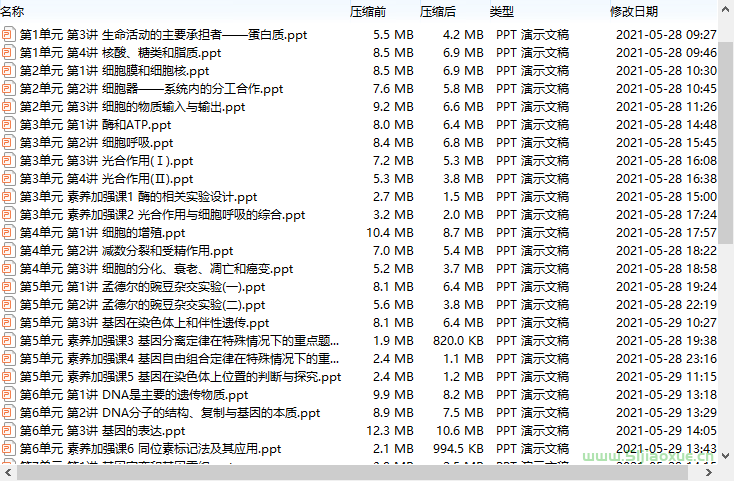Click icon of 素养加强课5 基因在染色体上位置 file
This screenshot has width=734, height=481.
click(x=8, y=377)
